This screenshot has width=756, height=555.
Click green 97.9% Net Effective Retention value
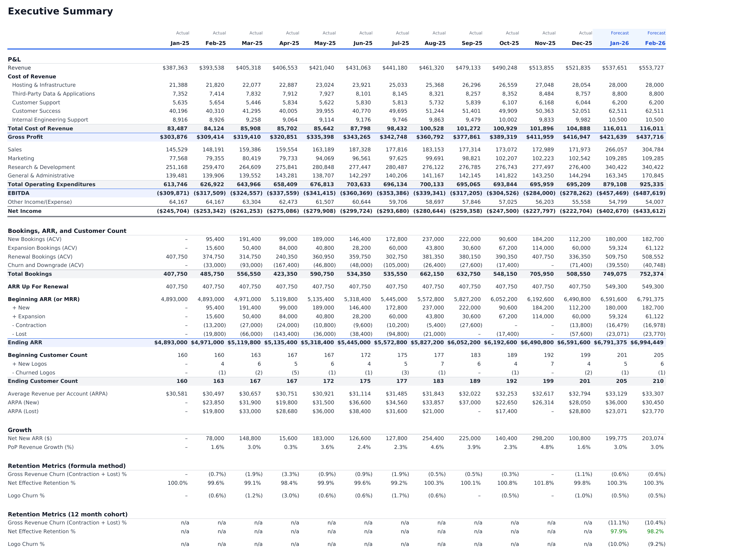click(x=619, y=531)
